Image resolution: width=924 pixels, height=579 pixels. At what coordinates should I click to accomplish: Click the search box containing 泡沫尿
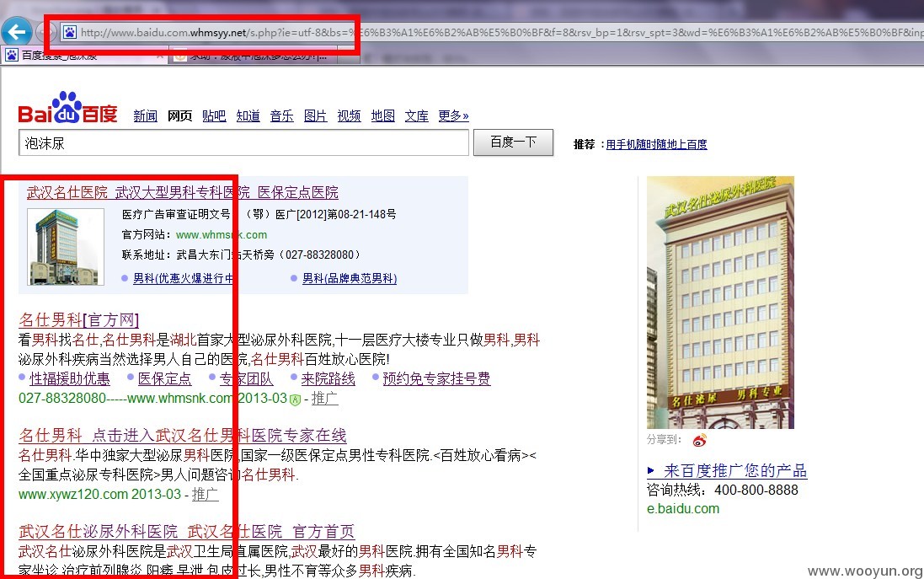244,143
